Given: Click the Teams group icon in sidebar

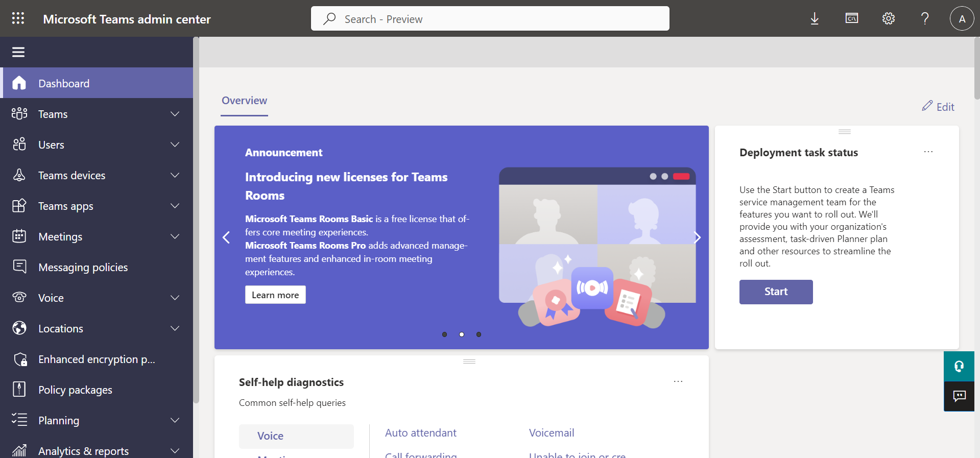Looking at the screenshot, I should [19, 113].
